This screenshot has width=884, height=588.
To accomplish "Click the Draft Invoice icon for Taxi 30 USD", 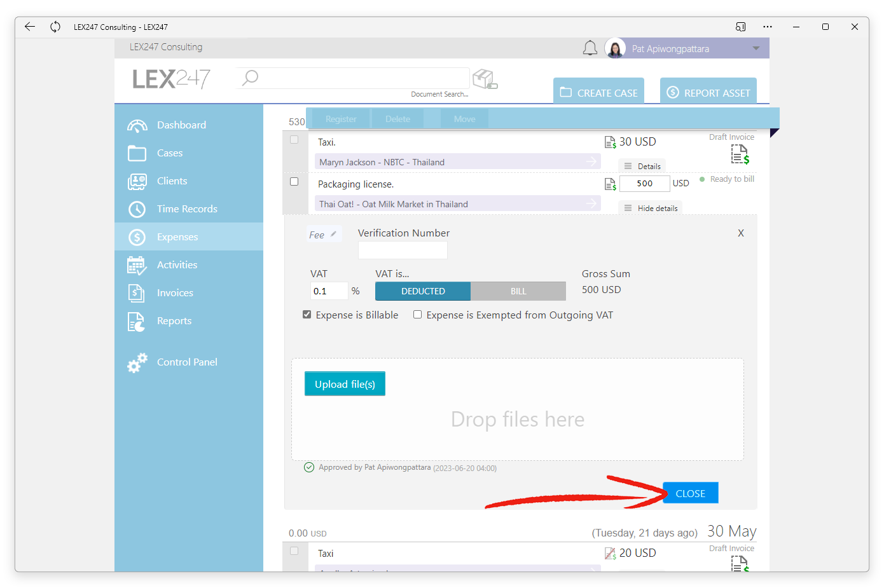I will pyautogui.click(x=740, y=154).
